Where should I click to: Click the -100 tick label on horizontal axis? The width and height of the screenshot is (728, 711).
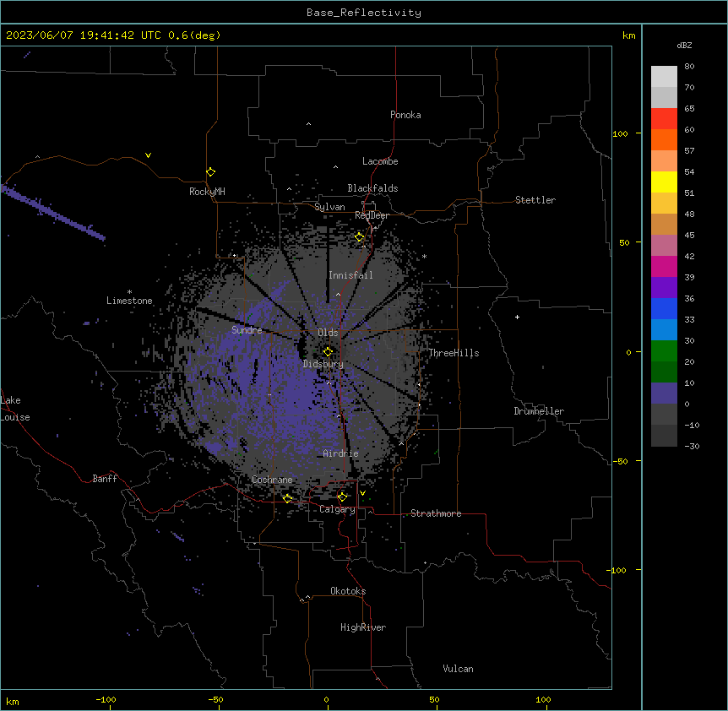pos(106,700)
